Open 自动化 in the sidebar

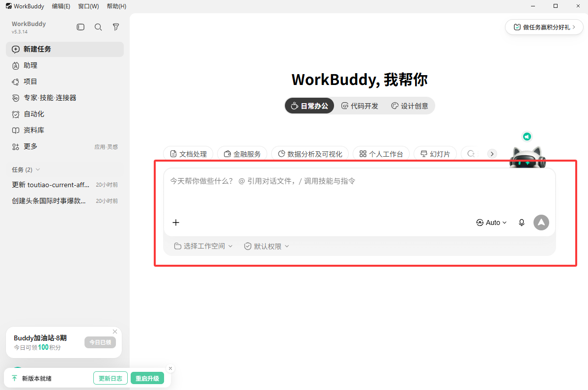[65, 113]
